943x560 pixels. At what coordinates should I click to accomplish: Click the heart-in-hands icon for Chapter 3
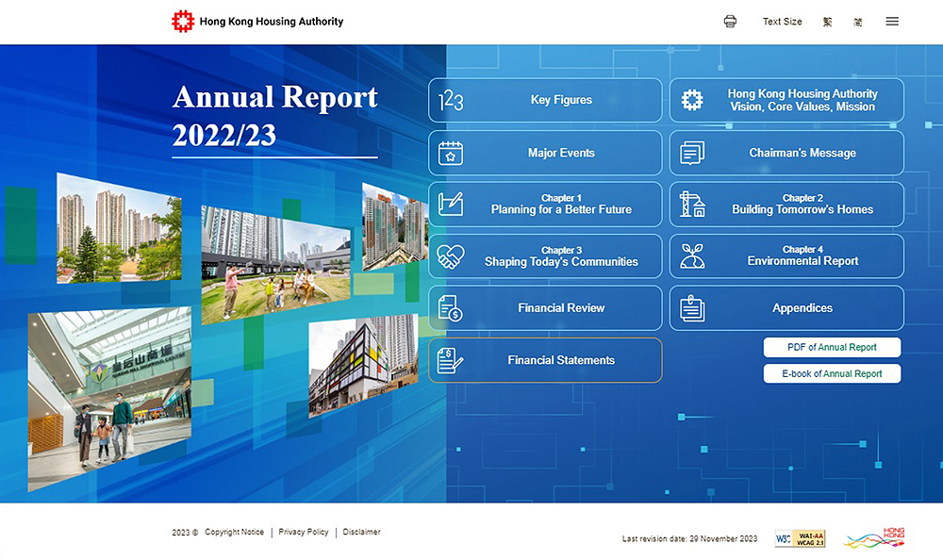click(451, 255)
